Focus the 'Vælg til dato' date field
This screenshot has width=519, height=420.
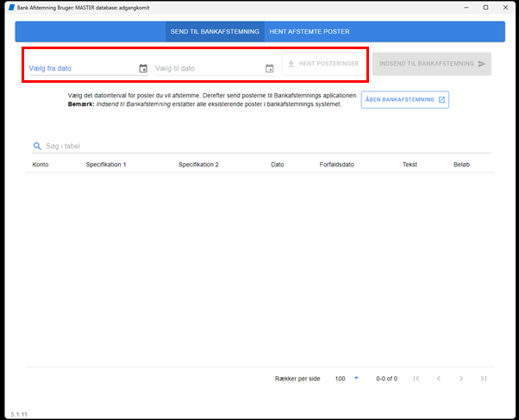tap(209, 68)
